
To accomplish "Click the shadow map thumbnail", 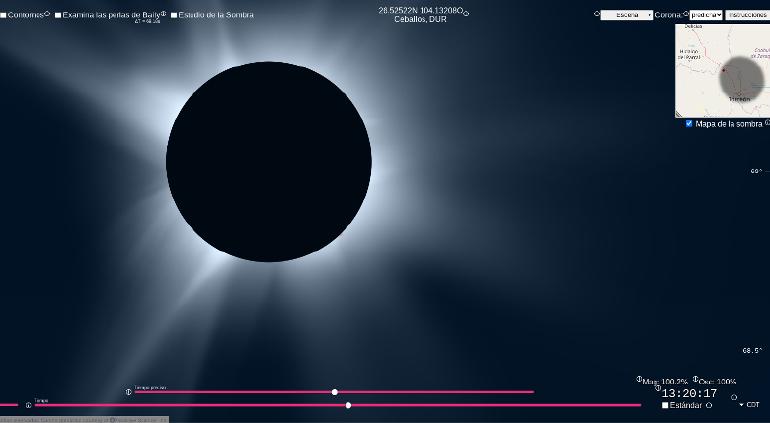I will (722, 70).
